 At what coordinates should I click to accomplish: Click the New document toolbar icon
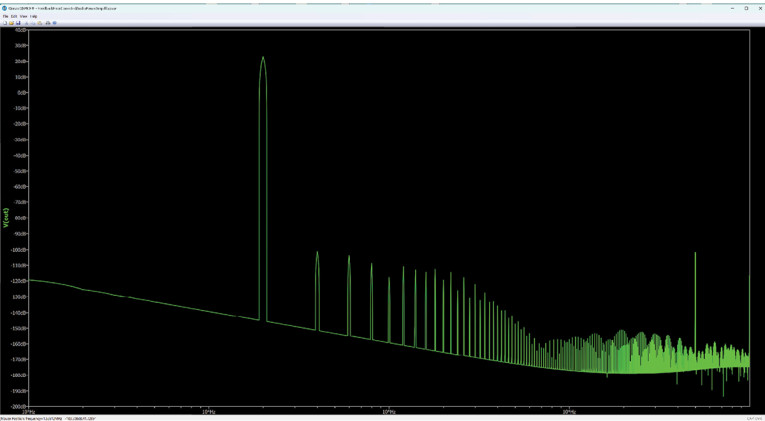5,23
